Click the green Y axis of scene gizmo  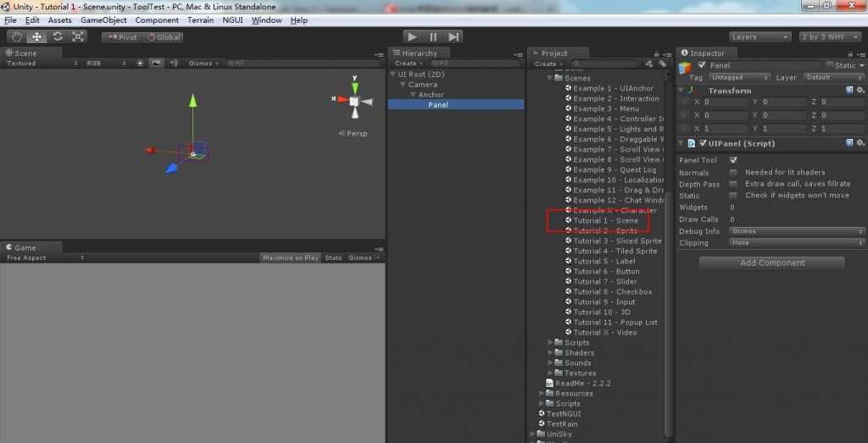pyautogui.click(x=355, y=86)
